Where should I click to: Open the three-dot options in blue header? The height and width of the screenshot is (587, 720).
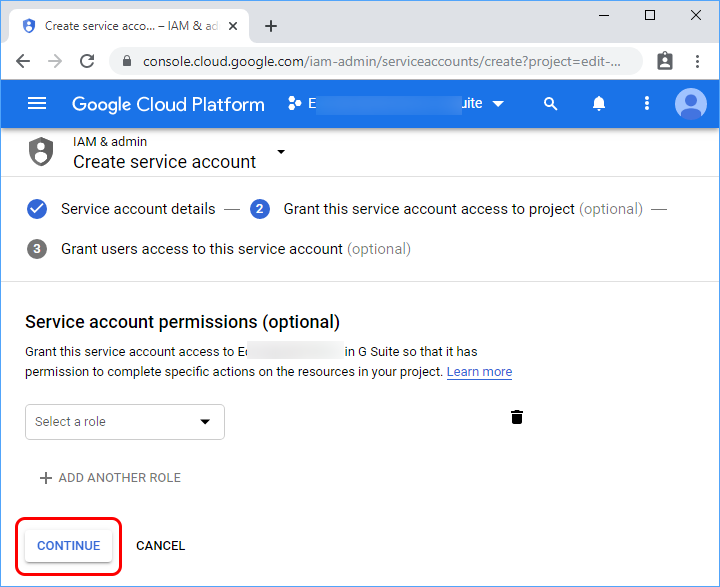point(647,103)
